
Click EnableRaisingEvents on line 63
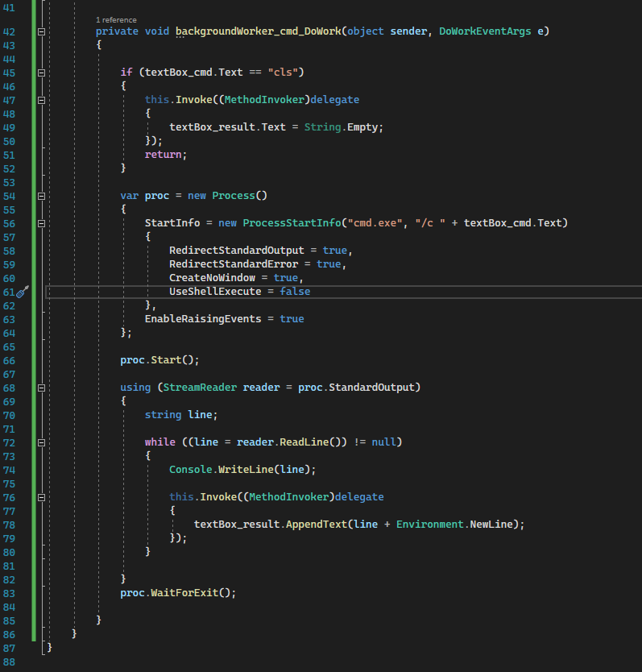[x=203, y=319]
